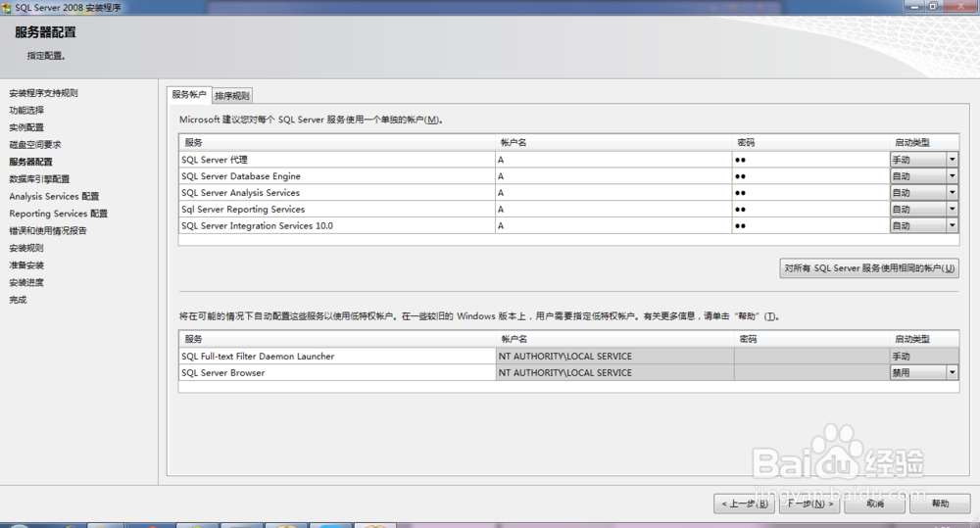
Task: Click the 帐户名 column header in upper table
Action: [x=613, y=142]
